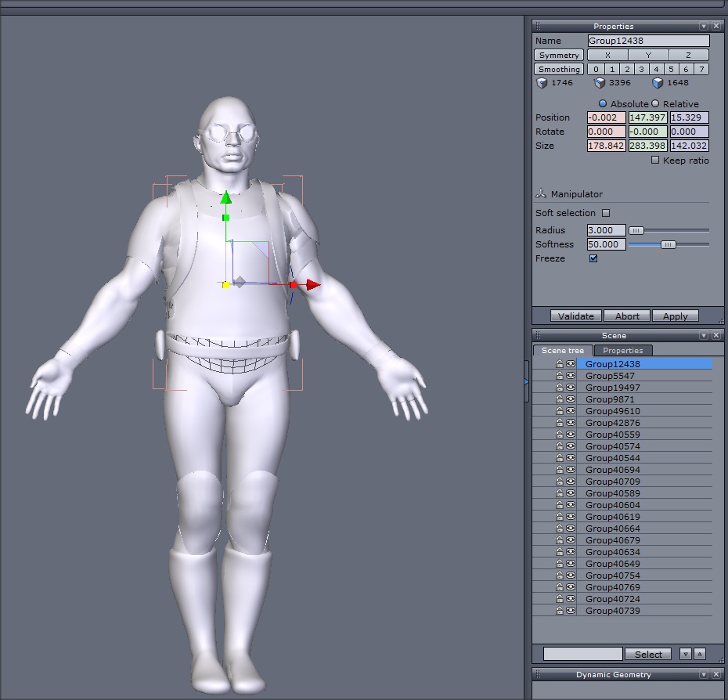Click the Radius slider handle

coord(636,230)
